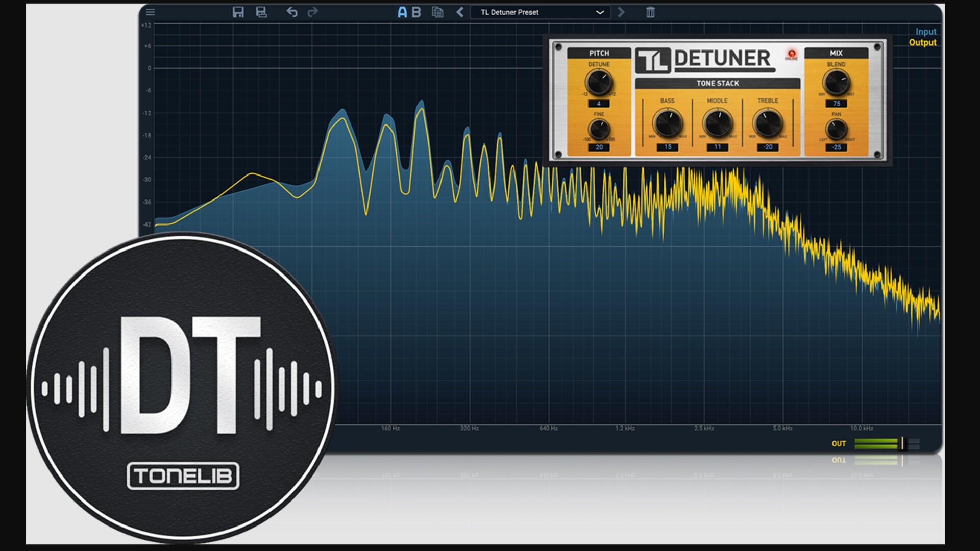
Task: Select the Middle value field showing 11
Action: click(x=718, y=147)
